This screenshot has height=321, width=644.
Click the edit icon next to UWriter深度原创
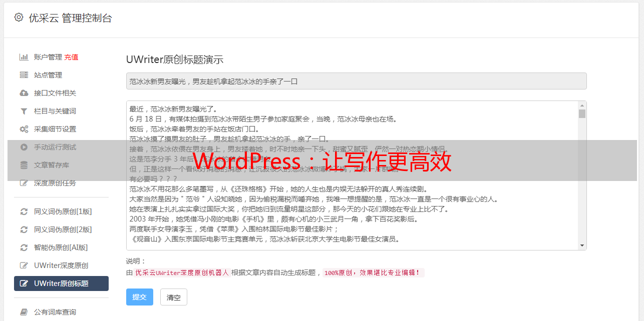click(x=24, y=265)
